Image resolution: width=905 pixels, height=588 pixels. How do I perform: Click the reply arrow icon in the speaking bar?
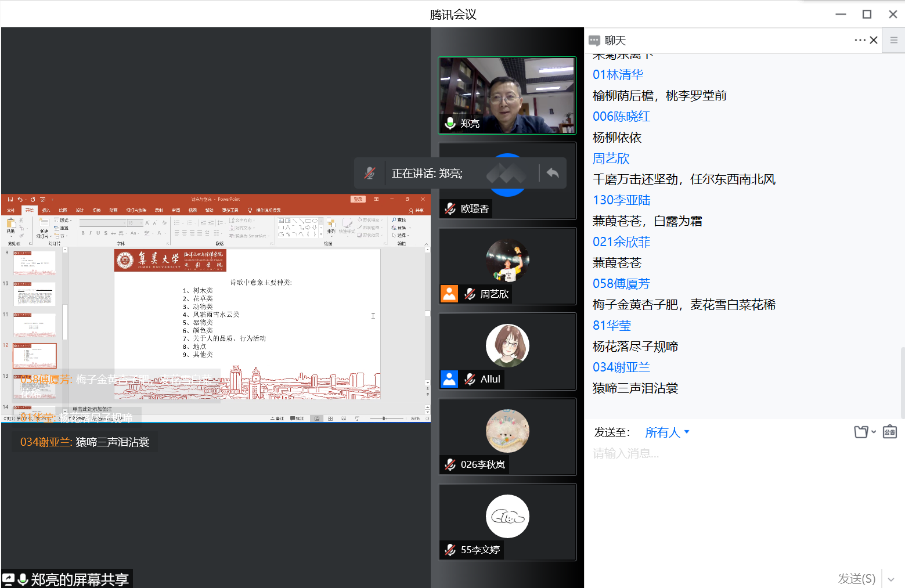click(x=553, y=173)
